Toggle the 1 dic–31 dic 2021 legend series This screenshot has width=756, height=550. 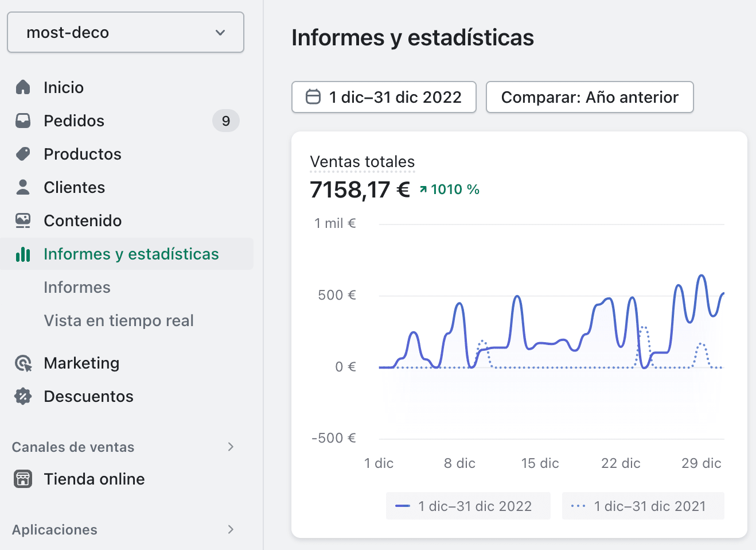643,506
